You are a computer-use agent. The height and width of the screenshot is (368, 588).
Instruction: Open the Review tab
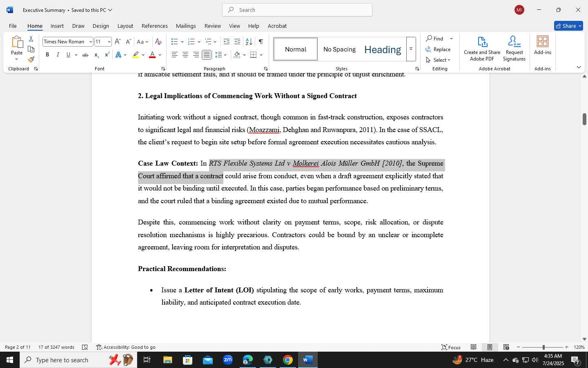point(212,26)
